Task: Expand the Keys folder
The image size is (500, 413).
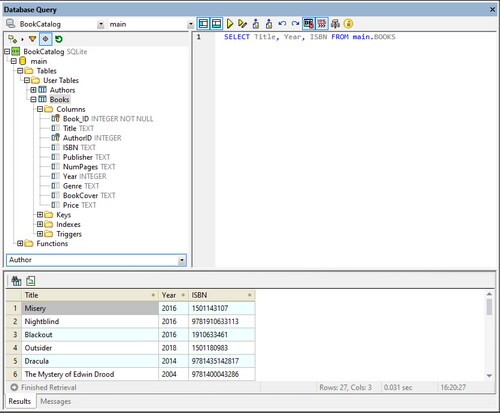Action: pyautogui.click(x=40, y=215)
